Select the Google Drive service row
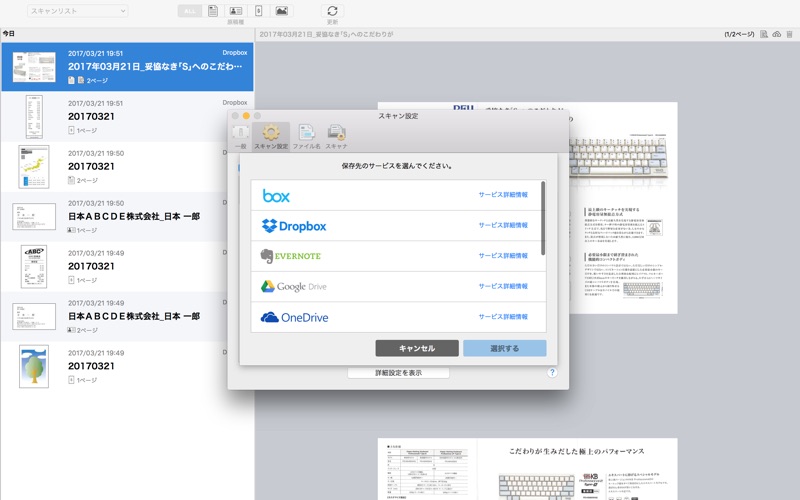Viewport: 800px width, 500px height. [x=396, y=287]
